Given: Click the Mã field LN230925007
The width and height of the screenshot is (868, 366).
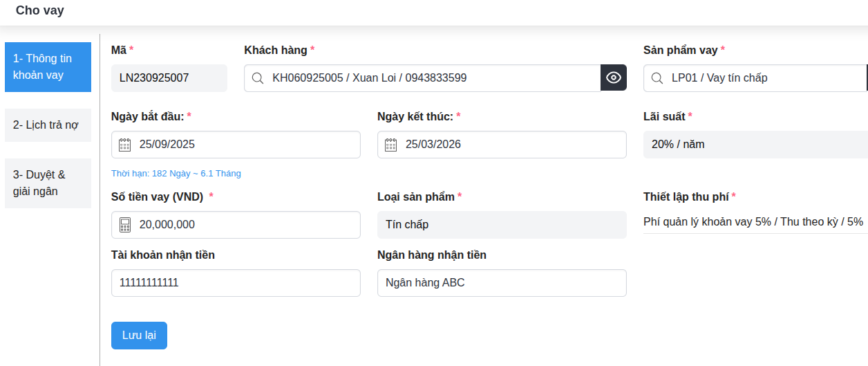Looking at the screenshot, I should pos(169,78).
